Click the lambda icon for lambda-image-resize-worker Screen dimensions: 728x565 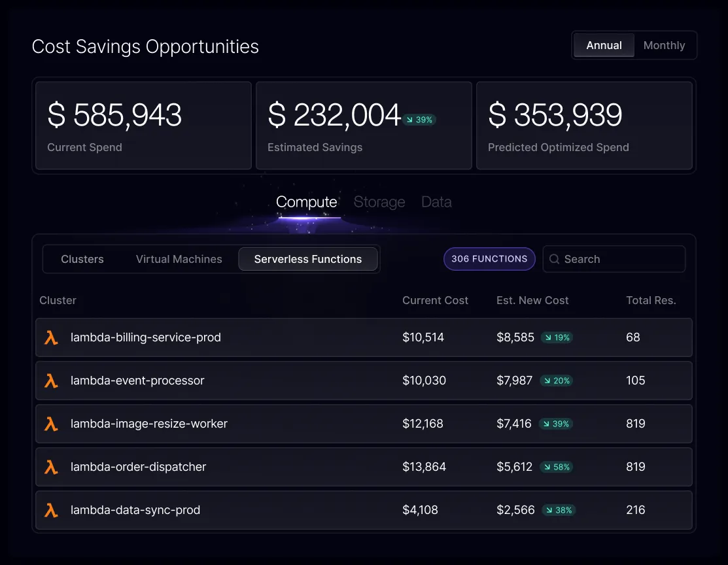(51, 424)
